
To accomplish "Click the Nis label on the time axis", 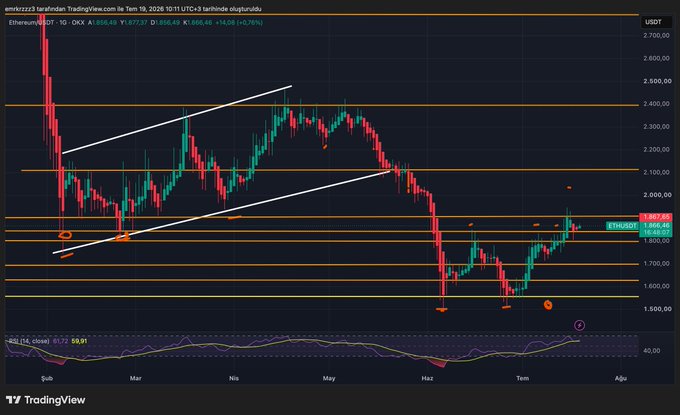I will click(x=234, y=378).
